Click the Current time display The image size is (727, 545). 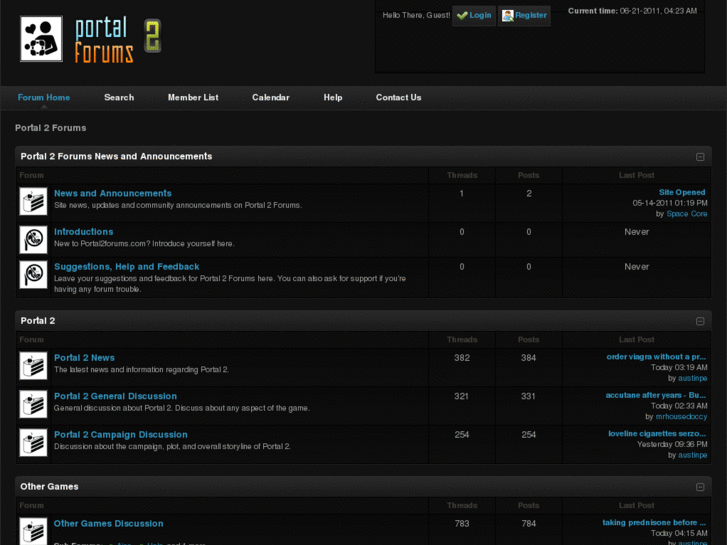[x=632, y=11]
